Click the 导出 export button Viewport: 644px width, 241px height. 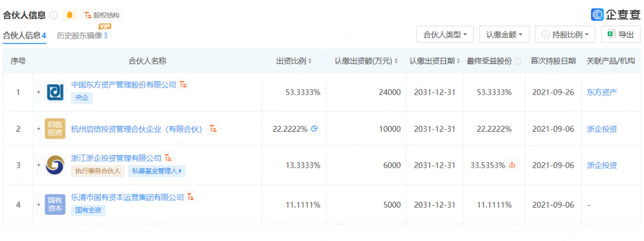(x=621, y=35)
